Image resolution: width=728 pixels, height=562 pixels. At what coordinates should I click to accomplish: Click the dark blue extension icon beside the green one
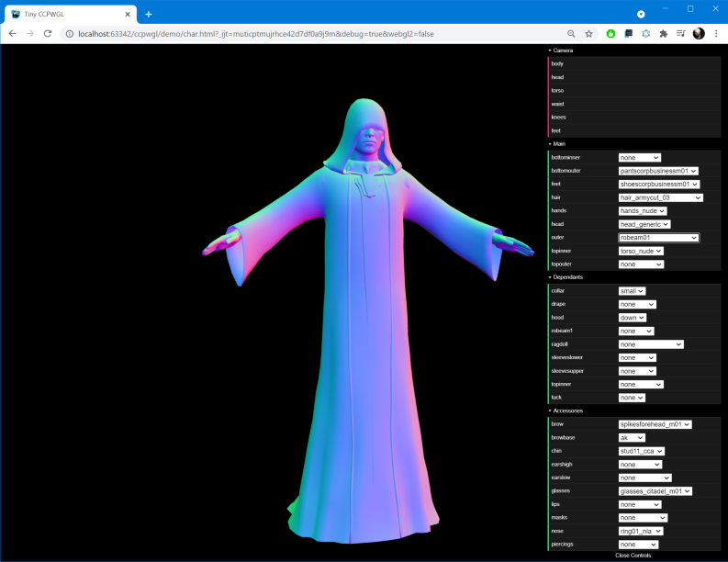click(x=628, y=33)
